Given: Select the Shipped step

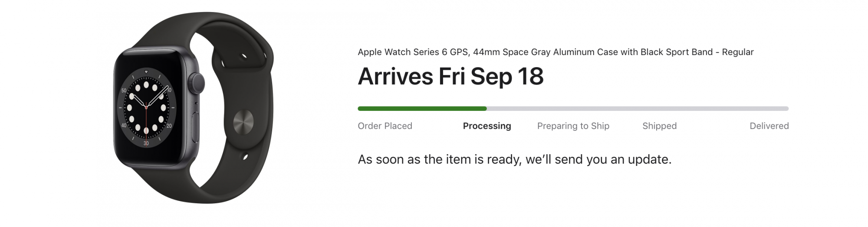Looking at the screenshot, I should 659,126.
